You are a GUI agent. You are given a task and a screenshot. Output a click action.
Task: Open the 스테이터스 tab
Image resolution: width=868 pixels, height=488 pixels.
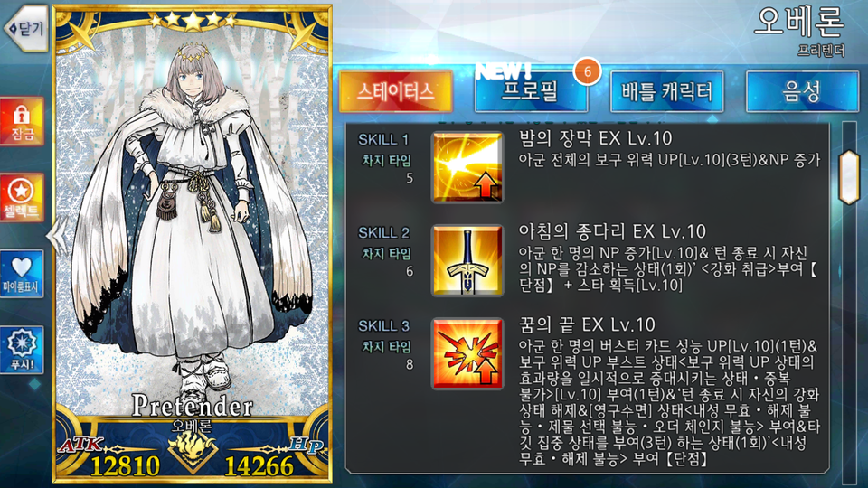pos(396,91)
